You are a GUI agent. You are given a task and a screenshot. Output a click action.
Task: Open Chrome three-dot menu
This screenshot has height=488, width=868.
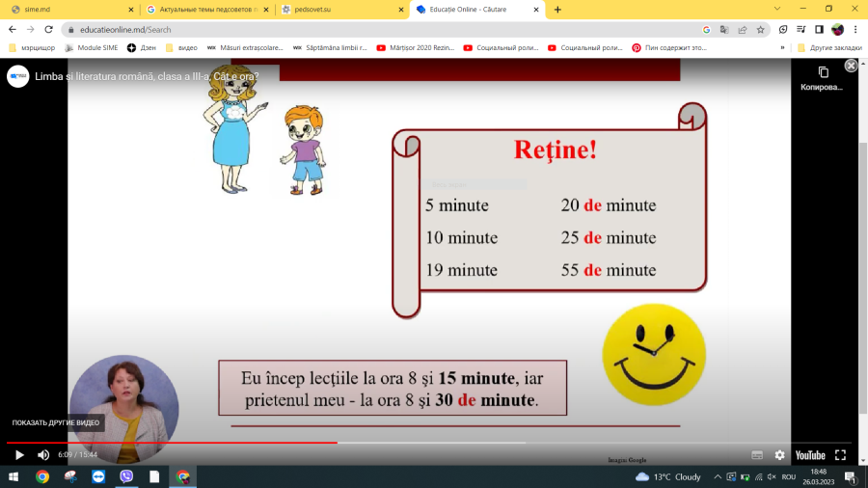[854, 29]
